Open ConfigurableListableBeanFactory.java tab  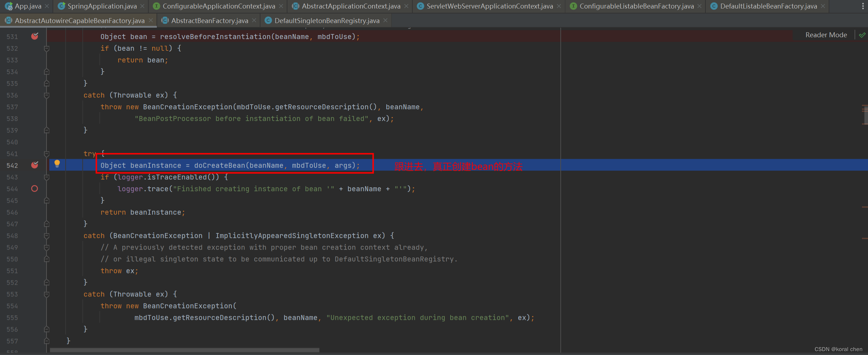click(637, 6)
